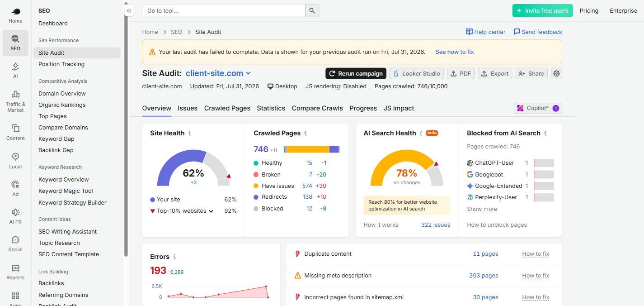
Task: Click the AI Search Health info icon
Action: pyautogui.click(x=421, y=133)
